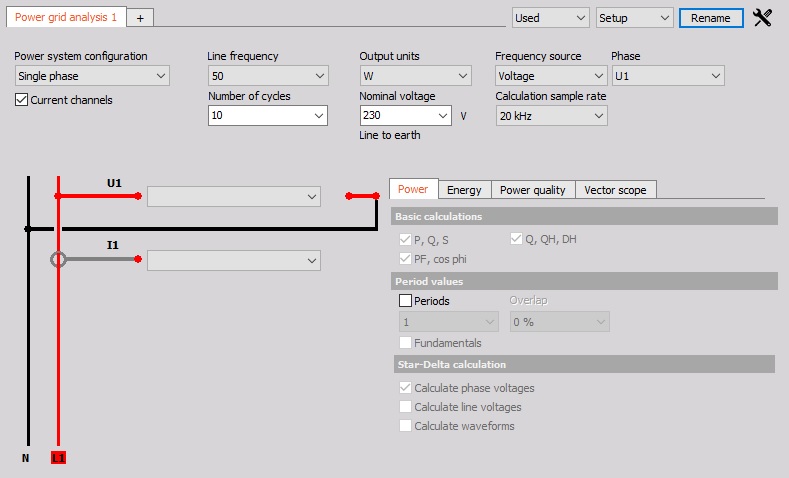Open the Energy tab

click(464, 190)
